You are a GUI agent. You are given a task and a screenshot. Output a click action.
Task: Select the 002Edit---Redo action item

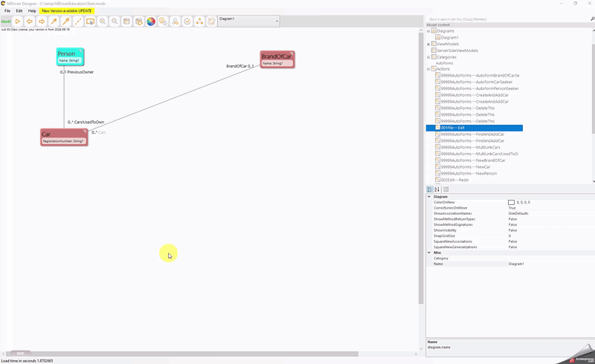click(454, 180)
